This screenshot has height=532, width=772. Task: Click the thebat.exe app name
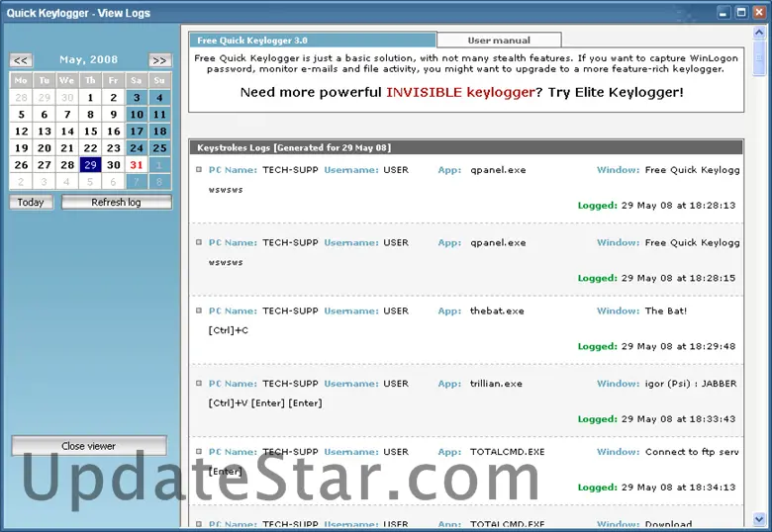tap(497, 310)
